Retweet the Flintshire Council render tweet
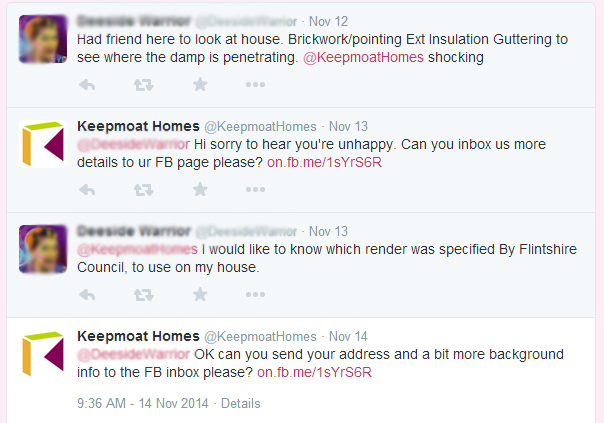The width and height of the screenshot is (604, 423). [144, 295]
